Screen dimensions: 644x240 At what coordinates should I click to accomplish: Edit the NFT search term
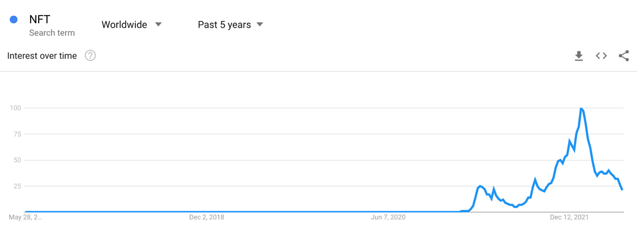pos(39,20)
